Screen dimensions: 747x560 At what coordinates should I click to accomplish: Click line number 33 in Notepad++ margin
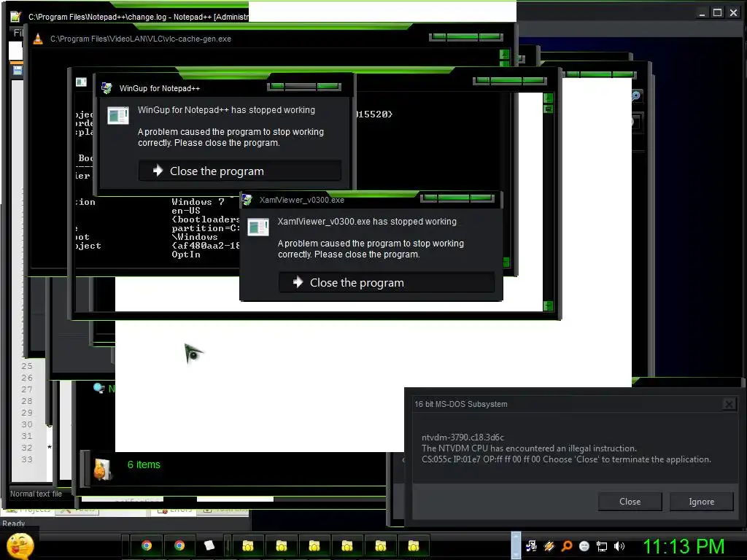27,459
